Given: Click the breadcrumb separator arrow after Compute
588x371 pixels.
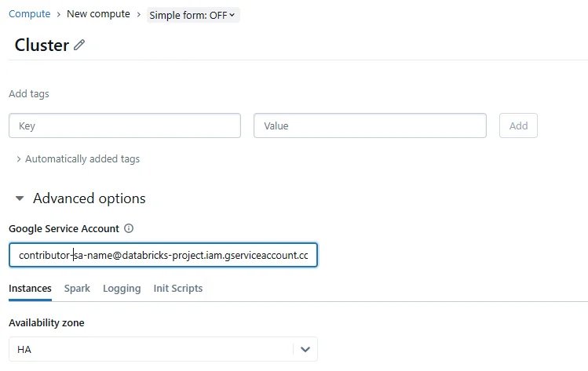Looking at the screenshot, I should [x=58, y=14].
